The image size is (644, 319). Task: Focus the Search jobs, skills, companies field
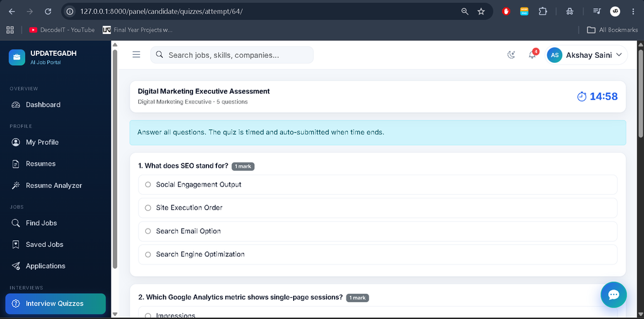231,55
